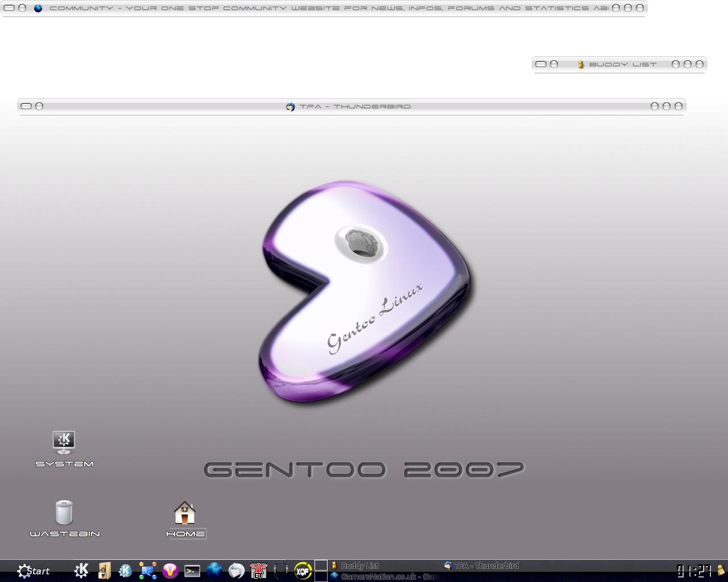This screenshot has width=728, height=582.
Task: Launch the XQF server browser icon
Action: pos(303,570)
